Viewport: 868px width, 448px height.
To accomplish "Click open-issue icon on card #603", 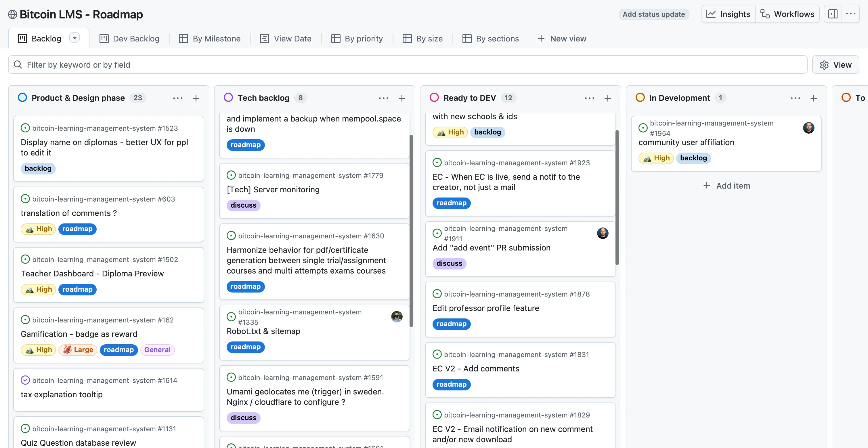I will (x=25, y=199).
